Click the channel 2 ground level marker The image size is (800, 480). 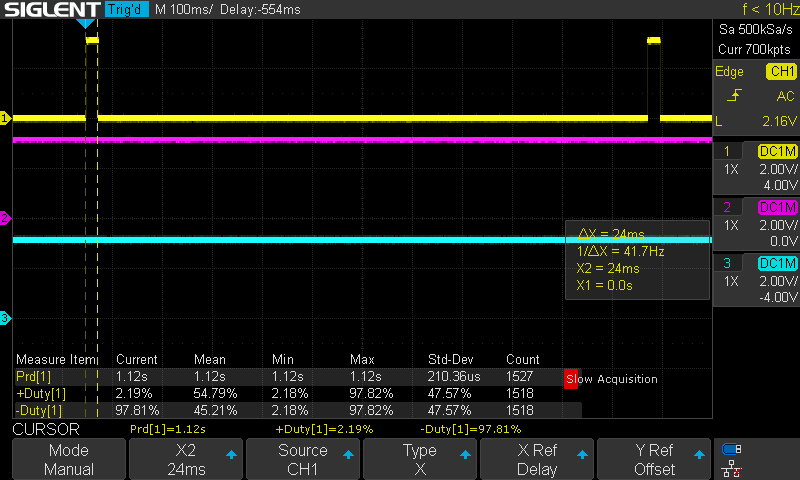point(5,218)
